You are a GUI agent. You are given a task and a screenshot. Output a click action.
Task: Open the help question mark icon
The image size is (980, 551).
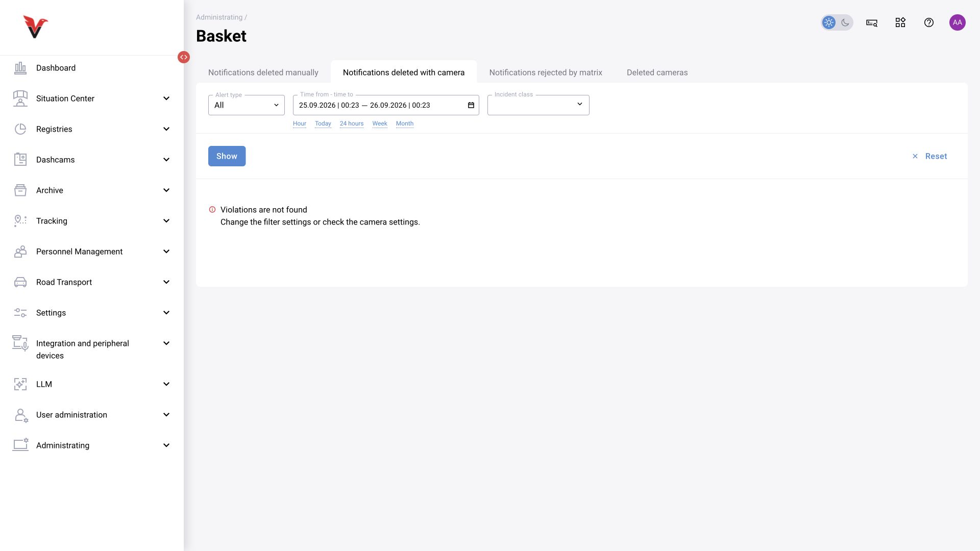point(929,22)
